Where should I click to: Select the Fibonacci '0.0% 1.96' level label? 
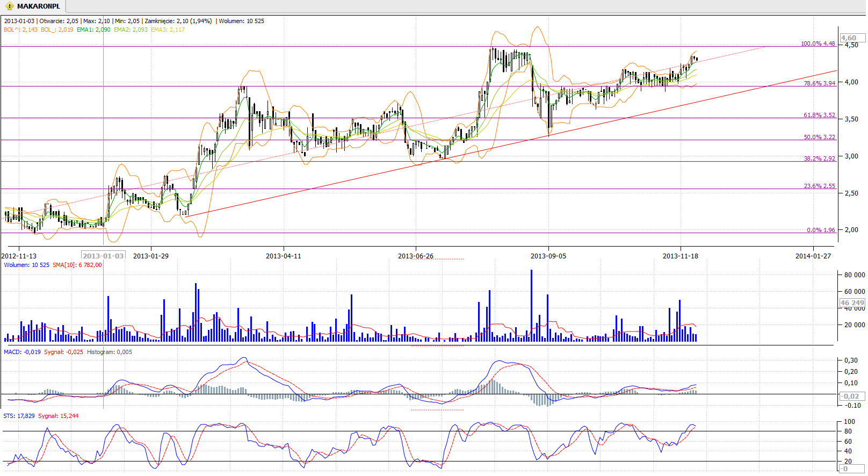tap(821, 230)
